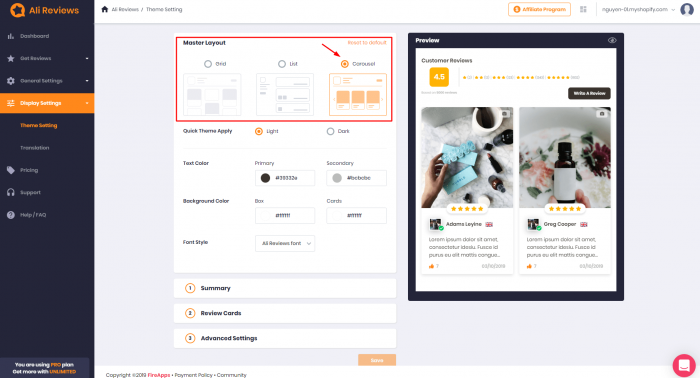Screen dimensions: 700x378
Task: Open the FireApps footer link
Action: (158, 375)
